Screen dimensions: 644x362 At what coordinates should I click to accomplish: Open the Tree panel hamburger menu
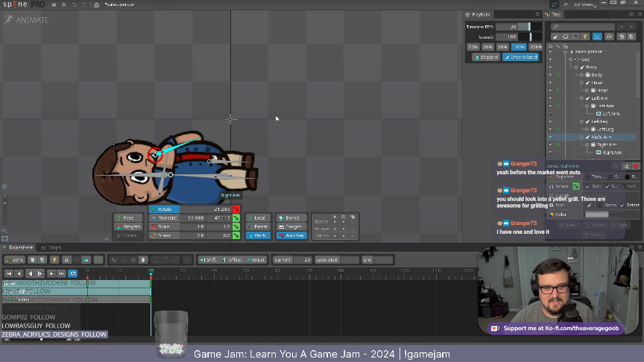tap(640, 14)
